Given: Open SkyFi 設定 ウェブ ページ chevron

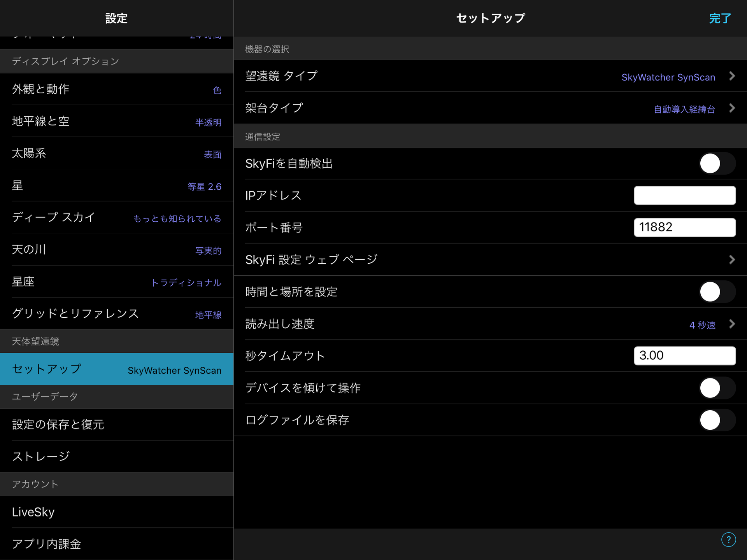Looking at the screenshot, I should (x=732, y=260).
